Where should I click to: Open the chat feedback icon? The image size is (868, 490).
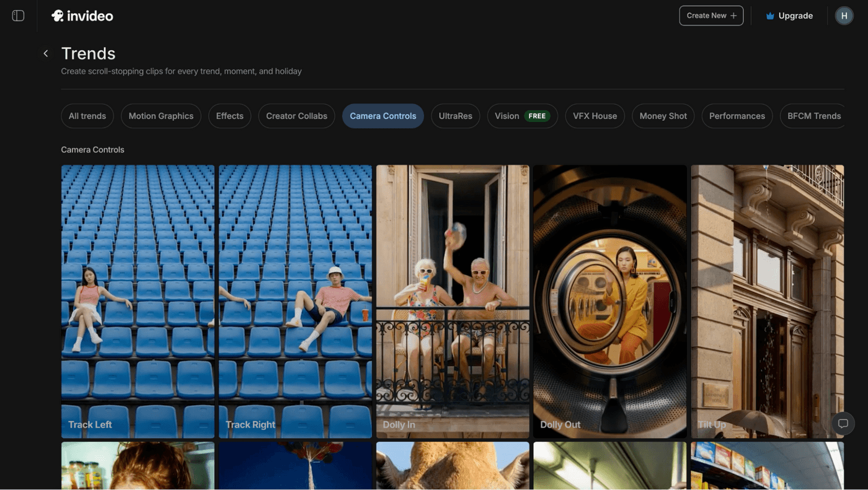point(843,424)
